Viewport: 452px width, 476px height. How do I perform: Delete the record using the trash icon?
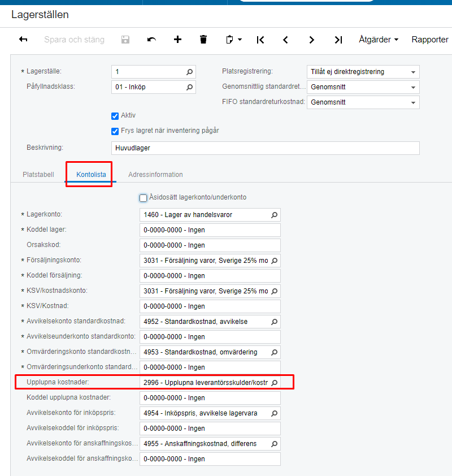click(203, 40)
